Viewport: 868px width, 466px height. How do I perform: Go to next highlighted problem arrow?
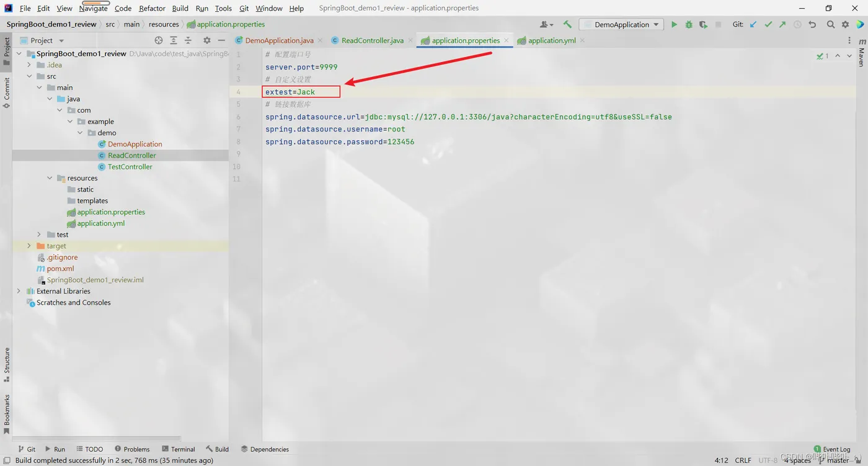coord(849,56)
